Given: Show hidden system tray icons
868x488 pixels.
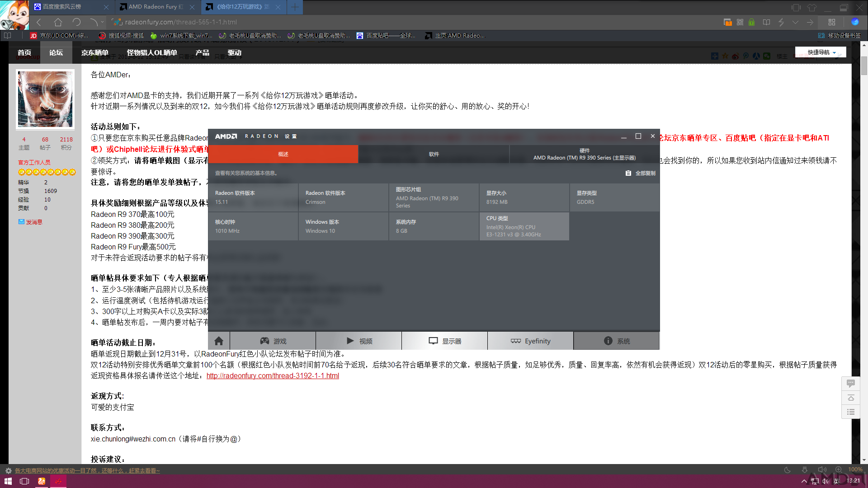Looking at the screenshot, I should pos(804,481).
